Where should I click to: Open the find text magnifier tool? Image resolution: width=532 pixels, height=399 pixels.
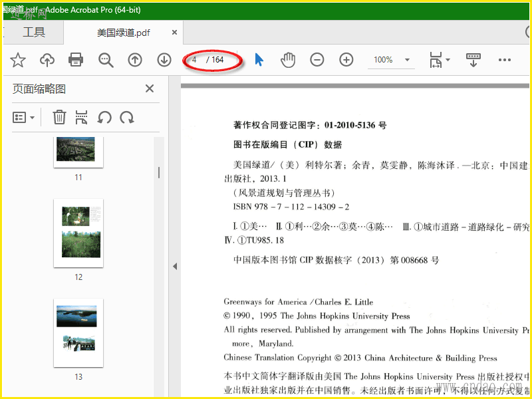106,60
